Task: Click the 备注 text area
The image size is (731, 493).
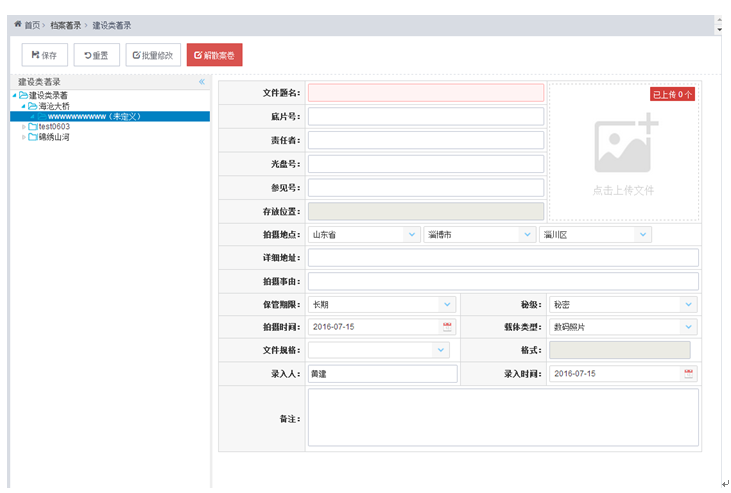Action: [503, 417]
